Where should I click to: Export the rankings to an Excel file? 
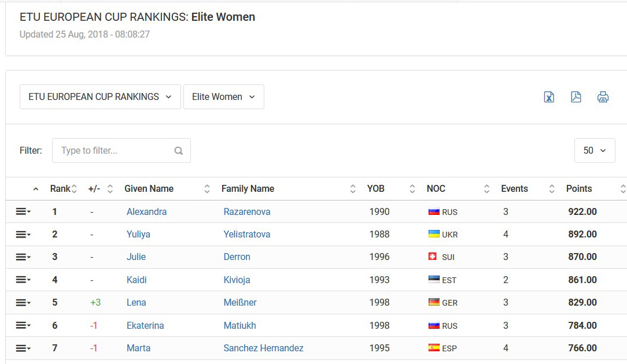pos(549,97)
